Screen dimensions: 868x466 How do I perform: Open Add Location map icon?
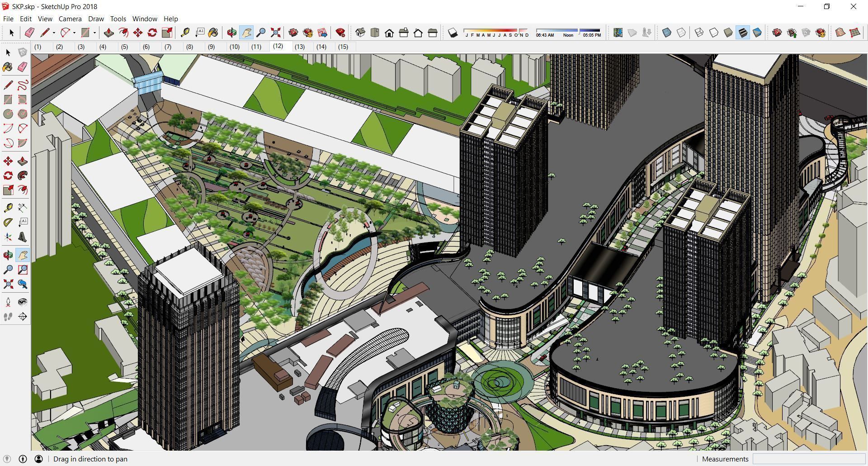[x=618, y=33]
